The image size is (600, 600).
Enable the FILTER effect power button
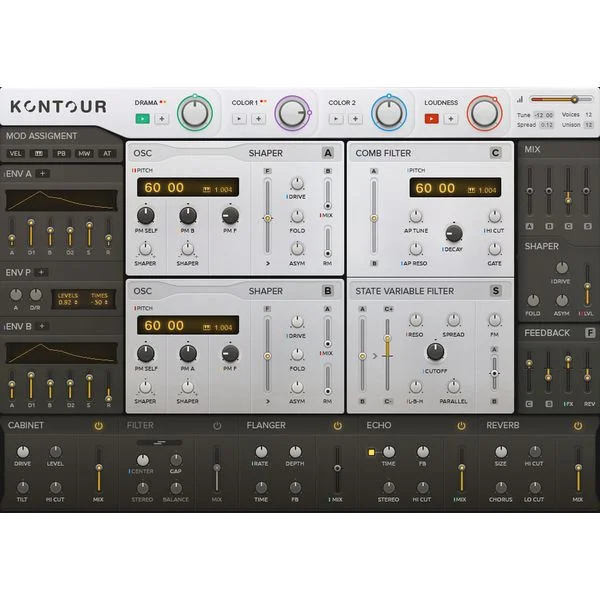pyautogui.click(x=217, y=426)
